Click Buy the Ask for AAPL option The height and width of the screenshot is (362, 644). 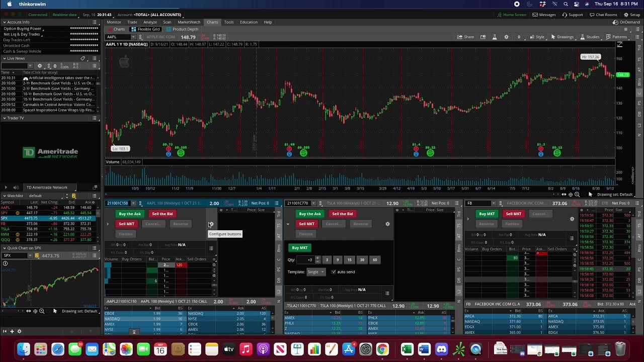coord(130,214)
